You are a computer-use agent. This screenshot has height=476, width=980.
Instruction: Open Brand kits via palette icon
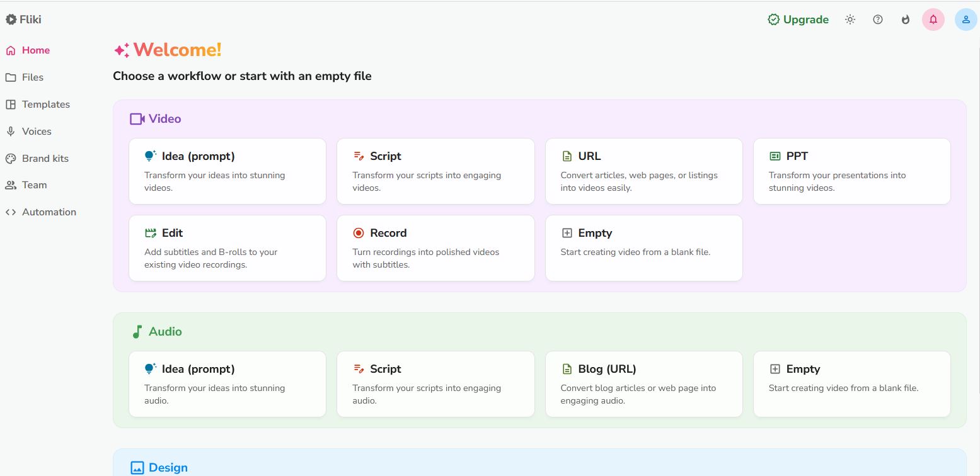click(x=11, y=159)
